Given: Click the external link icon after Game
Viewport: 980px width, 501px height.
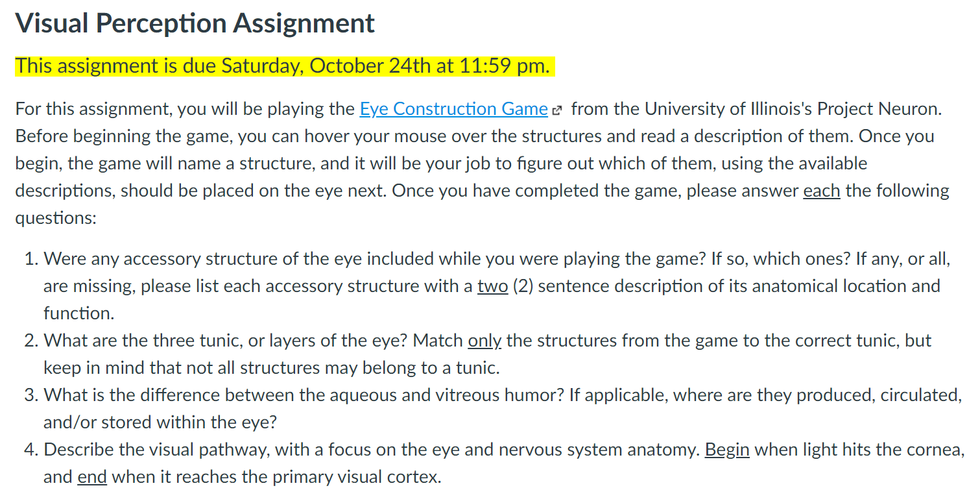Looking at the screenshot, I should 555,110.
